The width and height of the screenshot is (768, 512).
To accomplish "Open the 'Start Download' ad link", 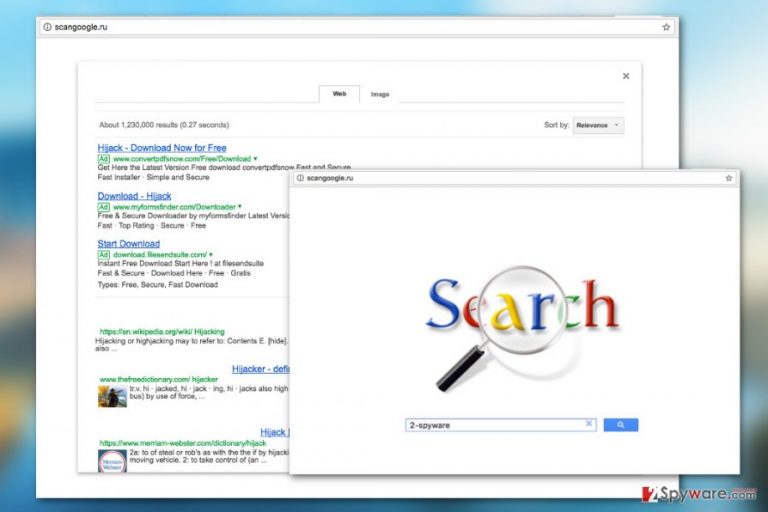I will click(x=128, y=244).
